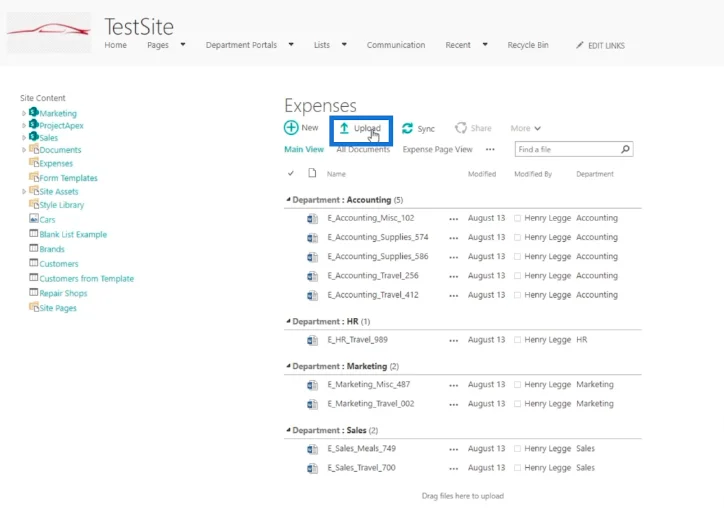Toggle presence box beside E_Accounting_Travel_256 author
The image size is (724, 526).
(x=518, y=276)
